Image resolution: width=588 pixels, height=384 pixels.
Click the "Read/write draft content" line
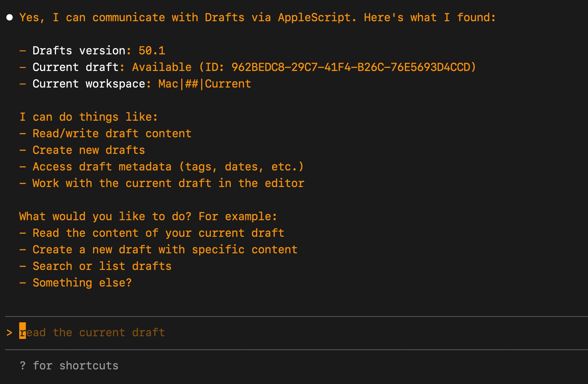click(112, 134)
